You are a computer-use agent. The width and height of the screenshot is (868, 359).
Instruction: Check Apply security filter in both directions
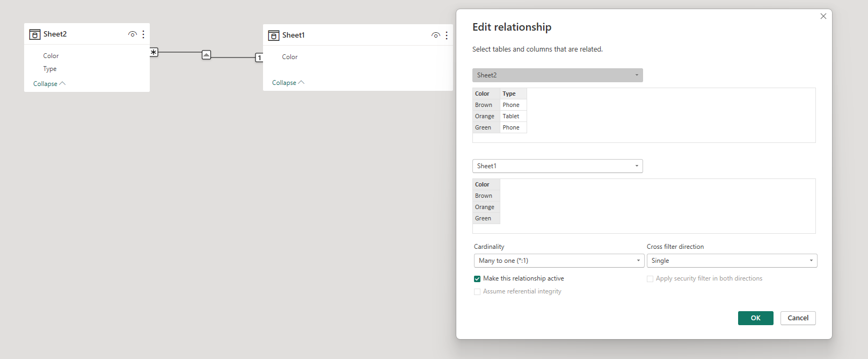[650, 279]
